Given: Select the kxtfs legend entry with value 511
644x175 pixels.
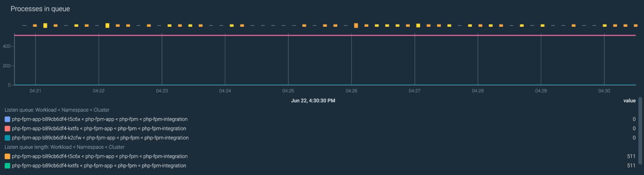Looking at the screenshot, I should pos(99,166).
